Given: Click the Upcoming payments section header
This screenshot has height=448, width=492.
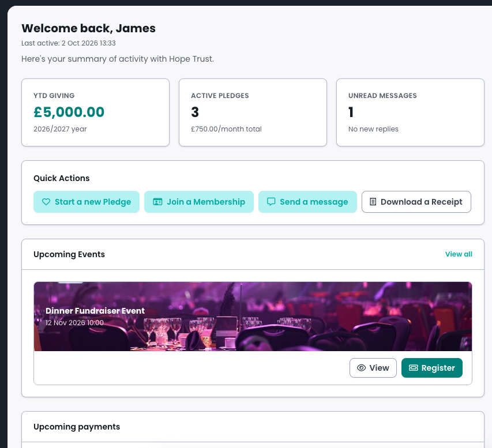Looking at the screenshot, I should (77, 427).
